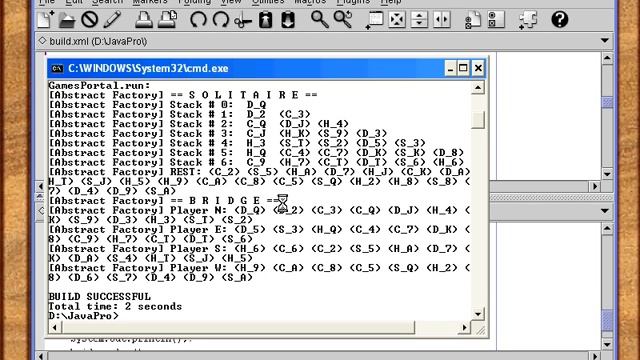This screenshot has height=360, width=640.
Task: Click the "Stack # 0:" output line
Action: pyautogui.click(x=157, y=105)
